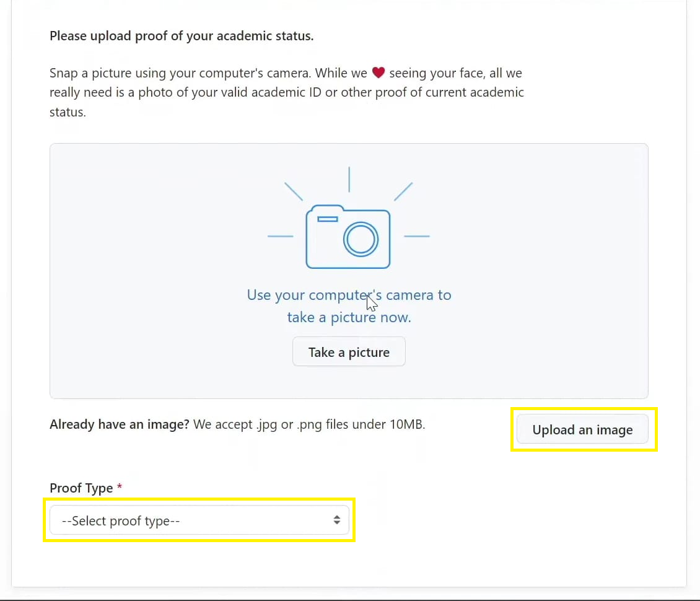
Task: Click the red required asterisk beside Proof Type
Action: [x=120, y=488]
